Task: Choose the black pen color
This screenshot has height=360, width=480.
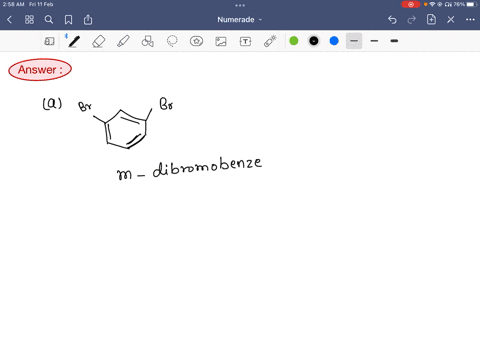Action: click(x=314, y=41)
